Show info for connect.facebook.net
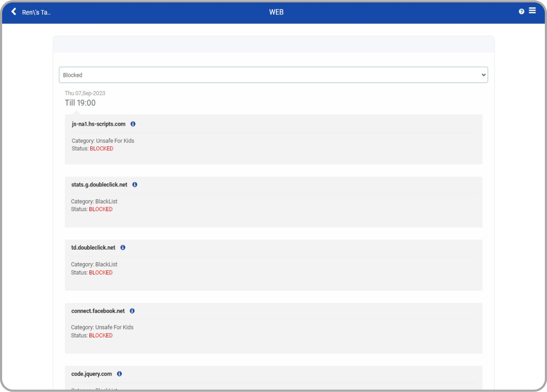 (x=132, y=311)
